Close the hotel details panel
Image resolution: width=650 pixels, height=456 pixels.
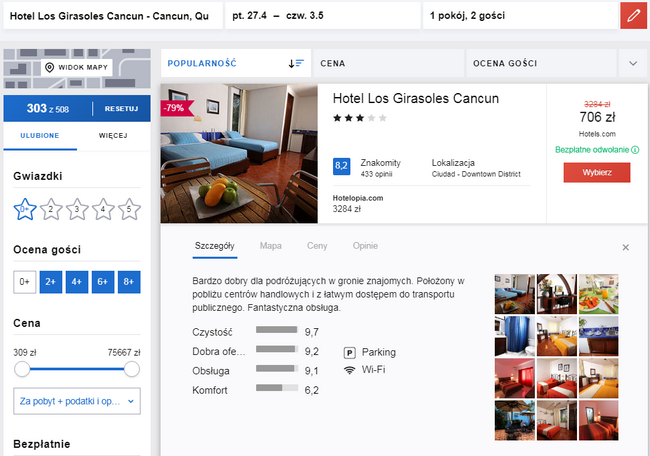point(626,247)
